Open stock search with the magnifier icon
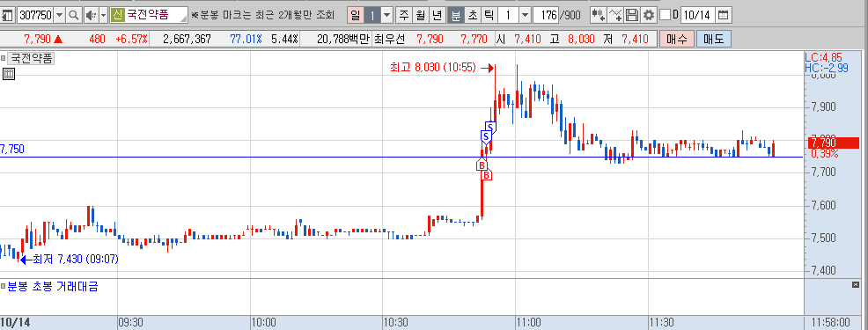868x330 pixels. [74, 15]
